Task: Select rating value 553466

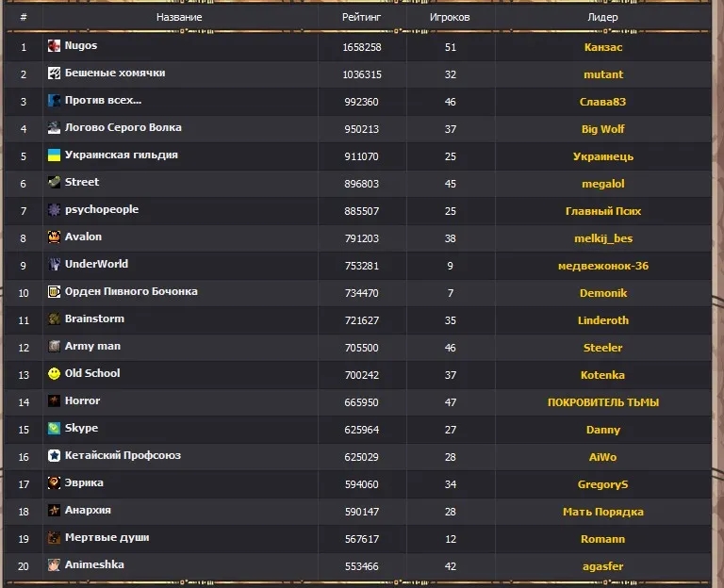Action: coord(362,566)
